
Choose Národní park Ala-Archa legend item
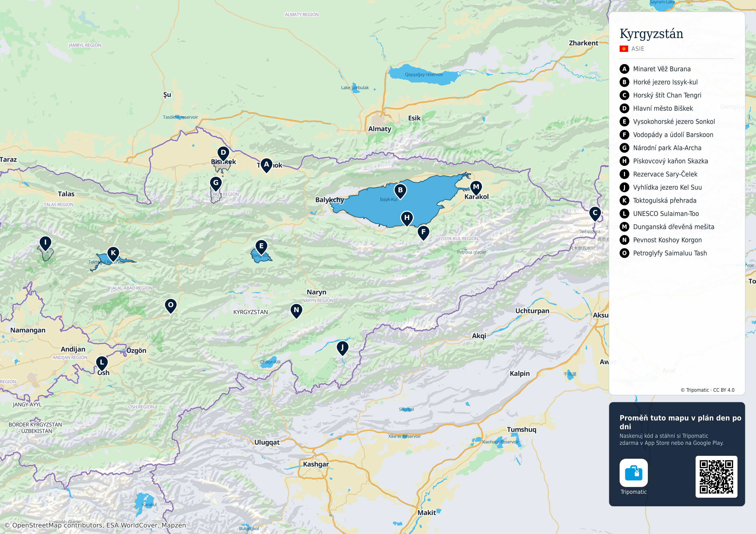point(661,148)
